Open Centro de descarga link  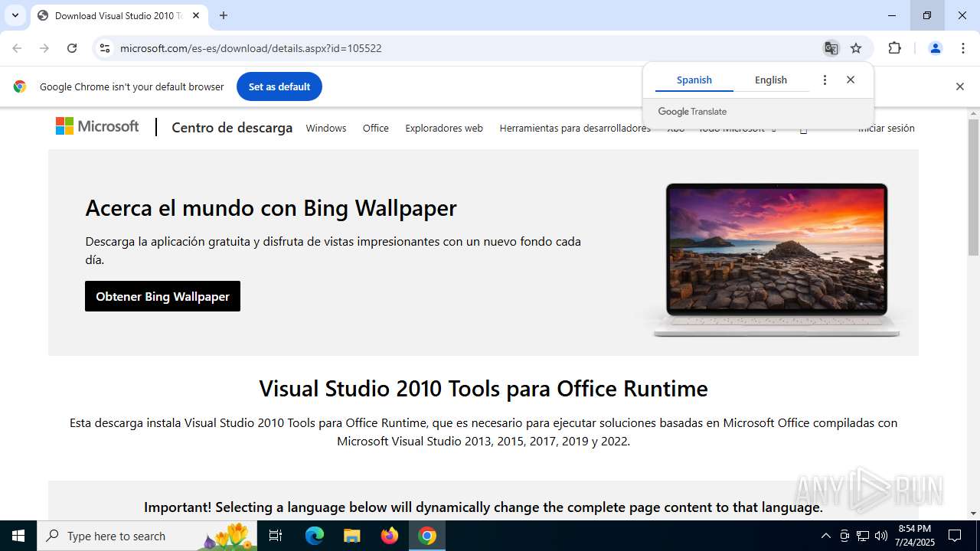coord(232,128)
